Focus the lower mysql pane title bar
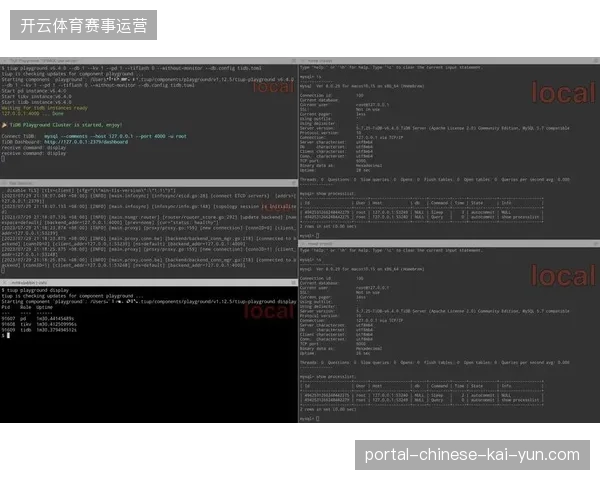 tap(449, 243)
